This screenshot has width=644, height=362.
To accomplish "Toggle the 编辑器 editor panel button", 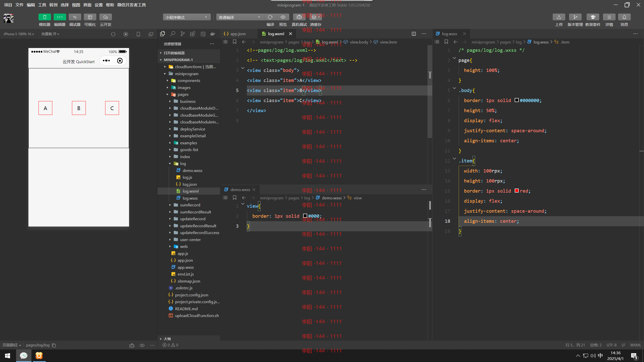I will click(60, 17).
